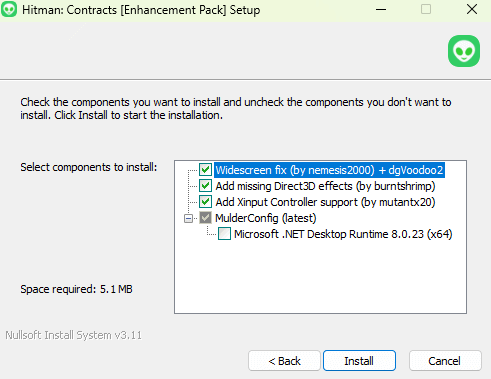
Task: Uncheck the Widescreen fix checkbox
Action: [205, 170]
